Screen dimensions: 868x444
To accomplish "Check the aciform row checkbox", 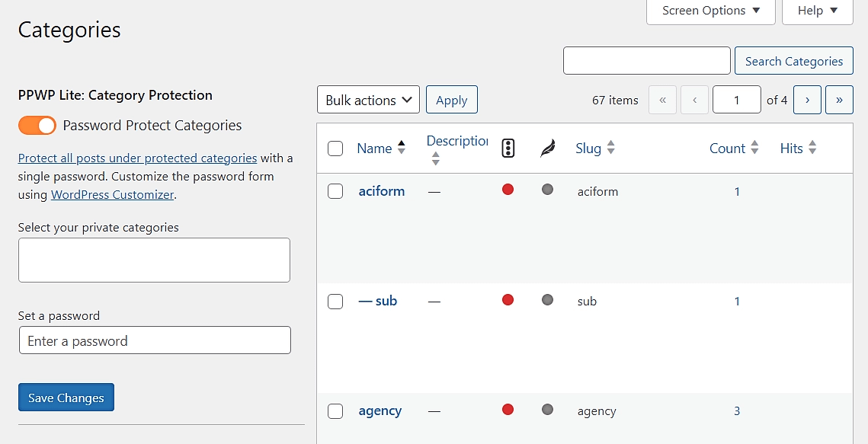I will point(335,191).
